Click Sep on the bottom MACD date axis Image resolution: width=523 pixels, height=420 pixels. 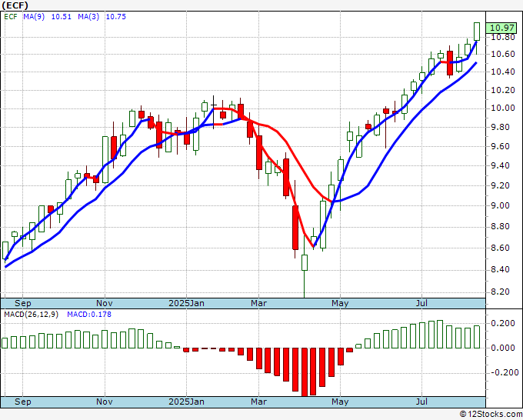(x=22, y=402)
